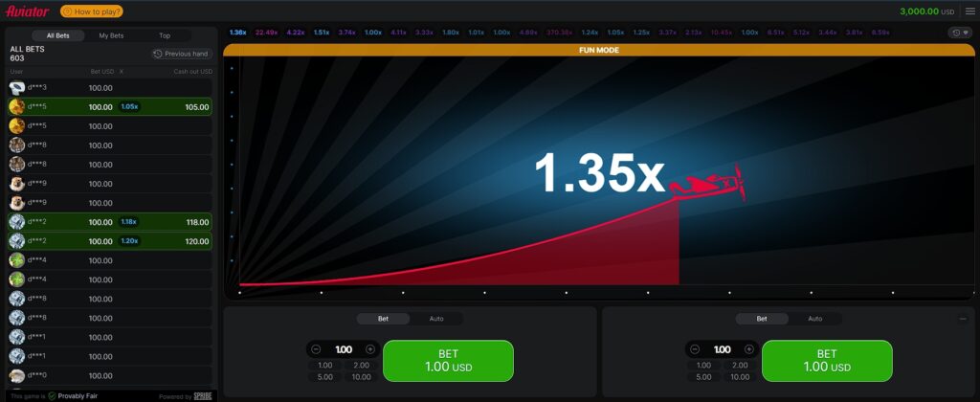This screenshot has width=980, height=402.
Task: Click the Provably Fair shield icon
Action: click(52, 395)
